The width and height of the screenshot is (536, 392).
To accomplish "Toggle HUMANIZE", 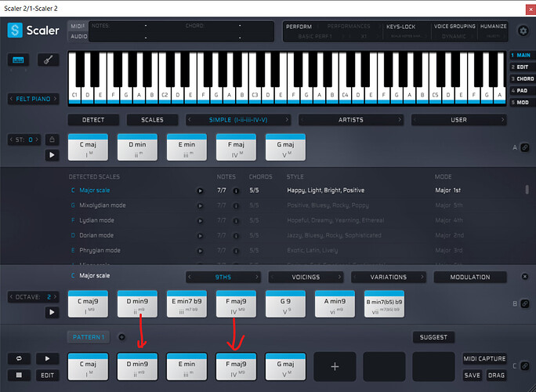I will (x=493, y=27).
